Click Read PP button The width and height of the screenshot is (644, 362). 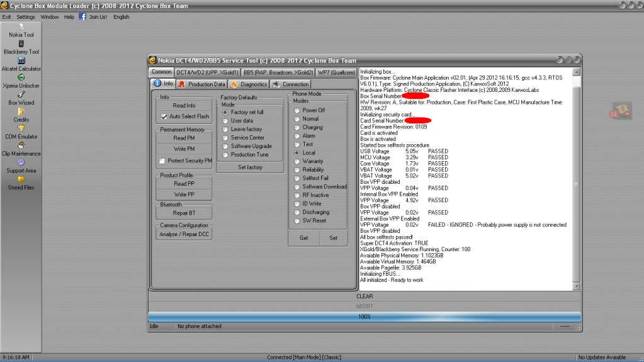pos(184,184)
